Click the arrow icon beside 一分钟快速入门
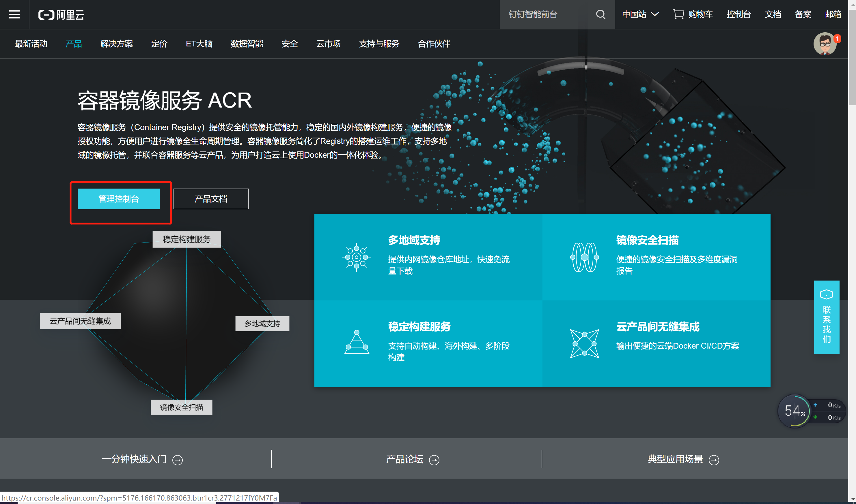Screen dimensions: 856x504 [x=178, y=460]
